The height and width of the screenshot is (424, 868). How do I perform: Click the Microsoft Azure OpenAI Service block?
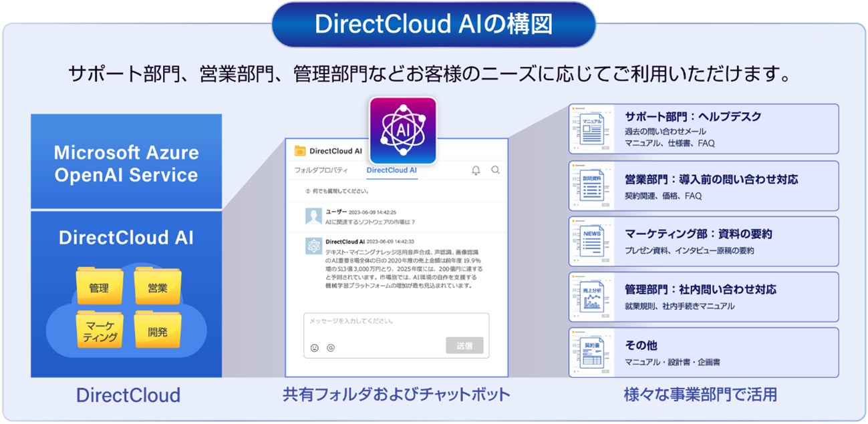126,161
